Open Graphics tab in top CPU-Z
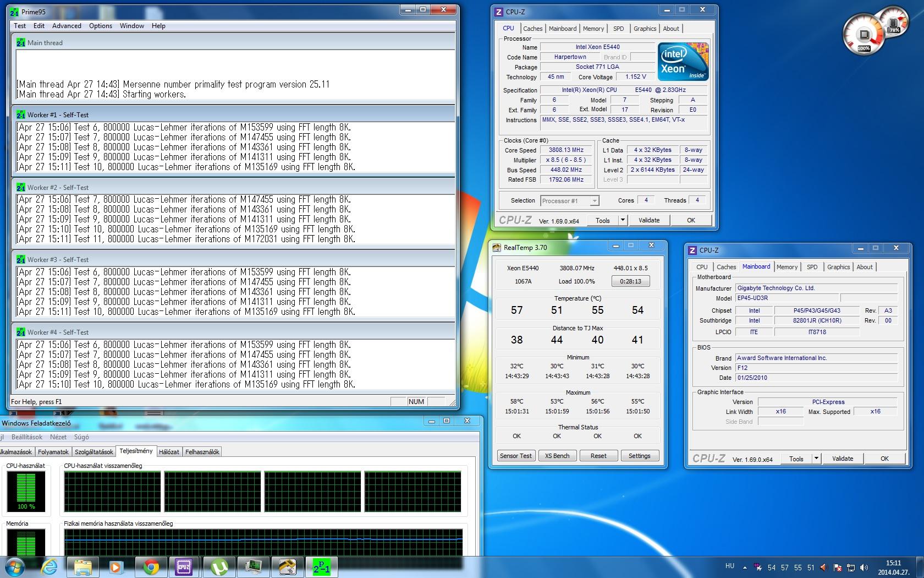This screenshot has width=924, height=578. (x=645, y=29)
